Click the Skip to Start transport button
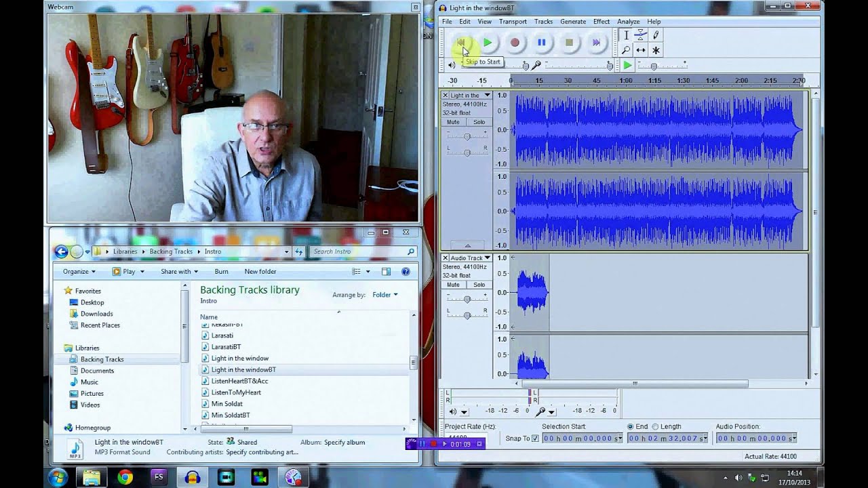Image resolution: width=868 pixels, height=488 pixels. tap(460, 43)
